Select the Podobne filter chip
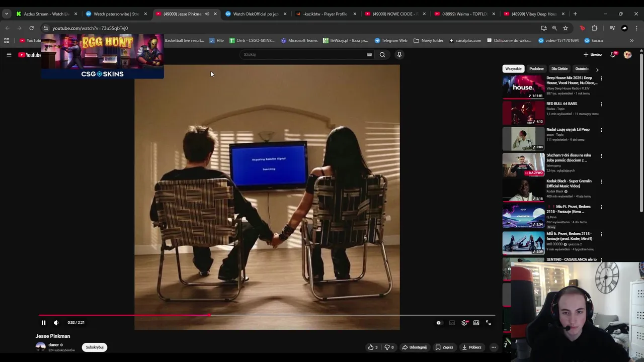This screenshot has width=644, height=362. (536, 69)
